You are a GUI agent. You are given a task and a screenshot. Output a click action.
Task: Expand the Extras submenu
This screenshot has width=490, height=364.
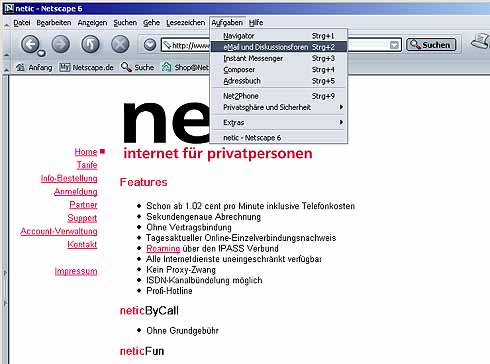(279, 122)
